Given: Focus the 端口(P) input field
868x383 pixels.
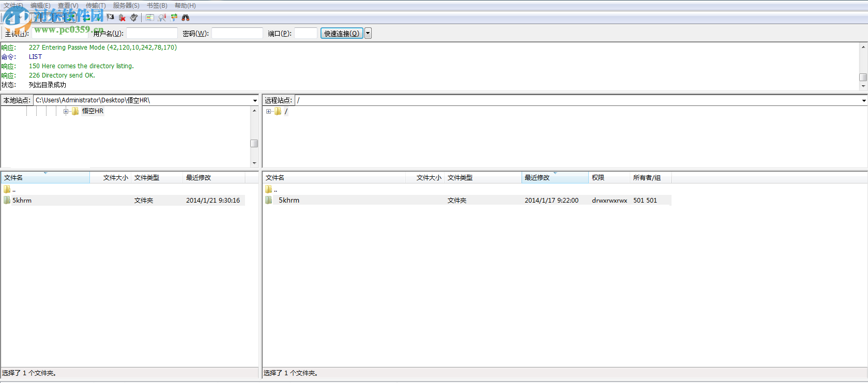Looking at the screenshot, I should tap(306, 33).
